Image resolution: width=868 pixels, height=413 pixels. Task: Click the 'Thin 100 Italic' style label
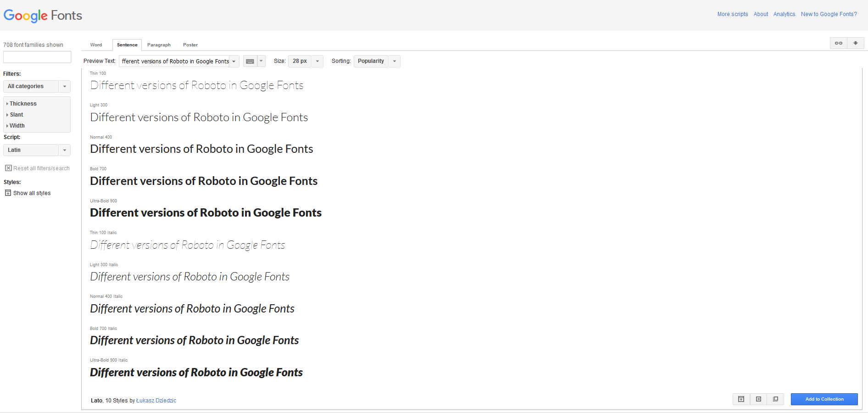point(103,233)
